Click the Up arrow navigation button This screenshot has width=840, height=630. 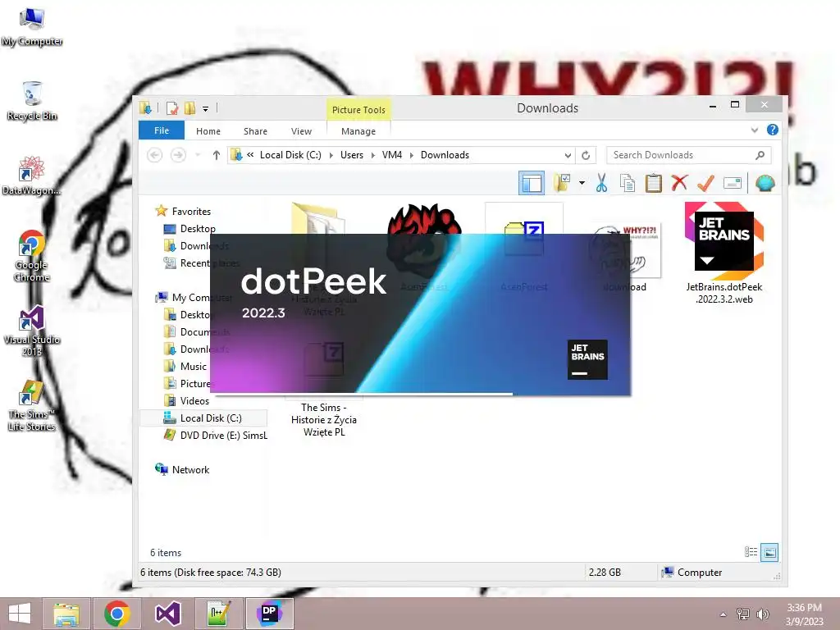pyautogui.click(x=217, y=155)
